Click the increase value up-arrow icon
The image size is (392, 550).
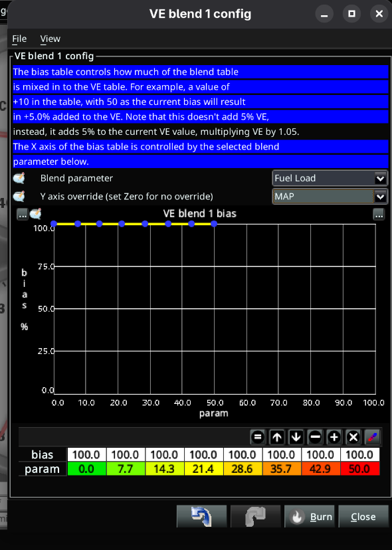click(277, 437)
